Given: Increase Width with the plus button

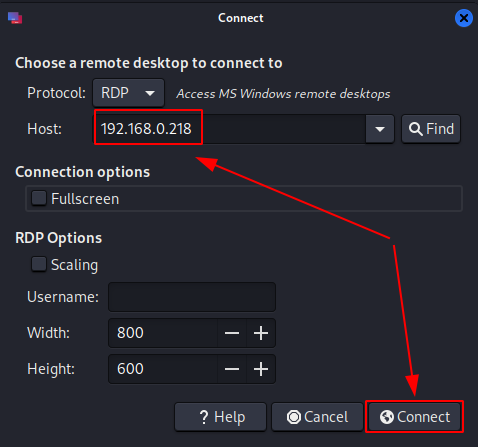Looking at the screenshot, I should click(x=261, y=333).
